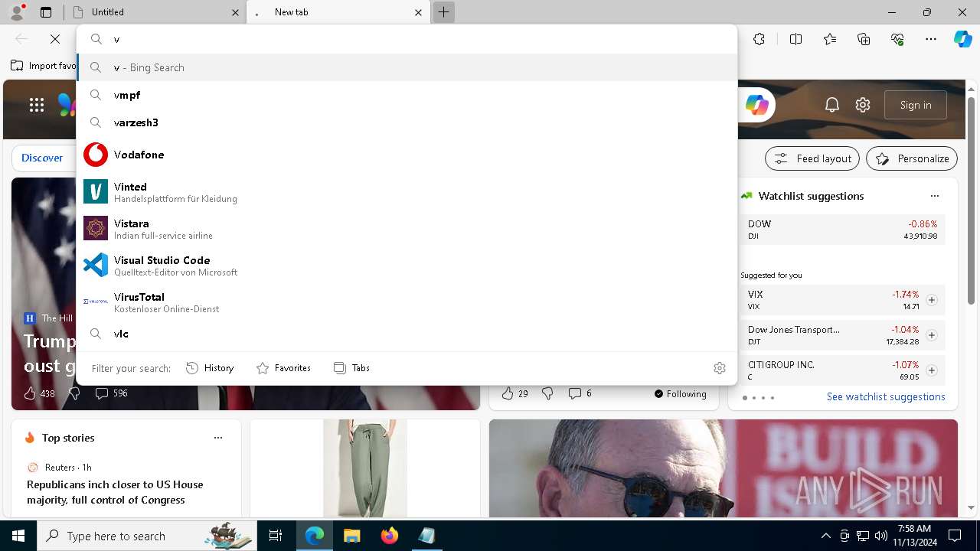
Task: Click See watchlist suggestions link
Action: click(x=886, y=396)
